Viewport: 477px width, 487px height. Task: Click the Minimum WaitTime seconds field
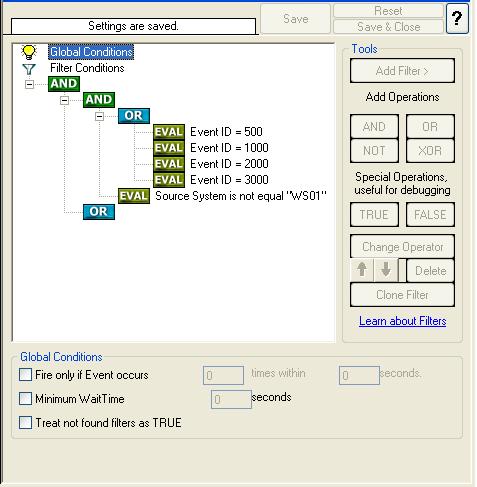(x=231, y=399)
